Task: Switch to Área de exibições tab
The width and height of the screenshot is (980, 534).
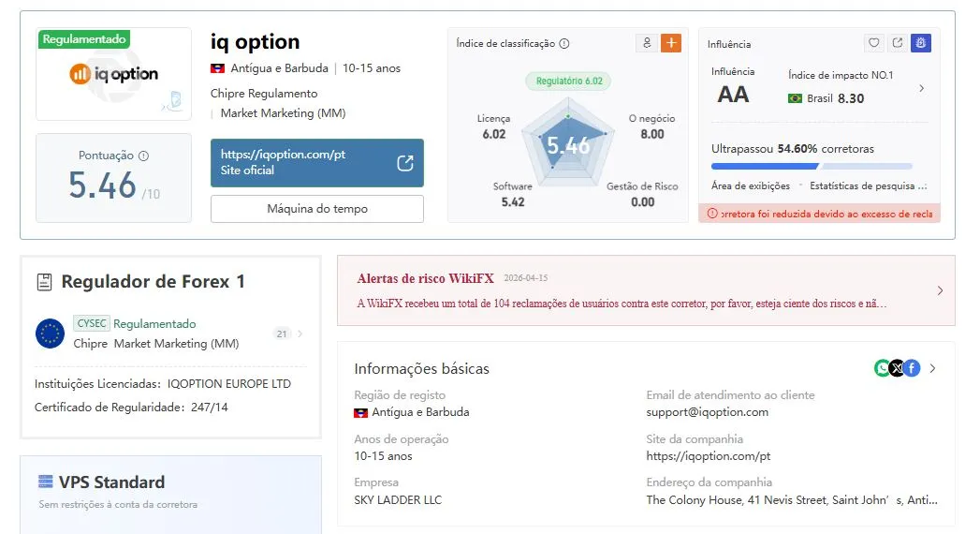Action: (x=750, y=185)
